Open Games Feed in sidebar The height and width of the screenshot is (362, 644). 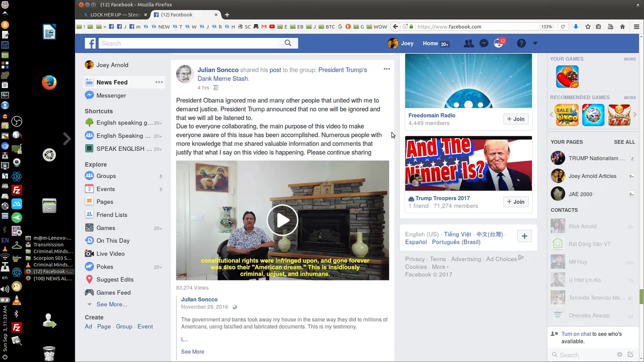[114, 293]
